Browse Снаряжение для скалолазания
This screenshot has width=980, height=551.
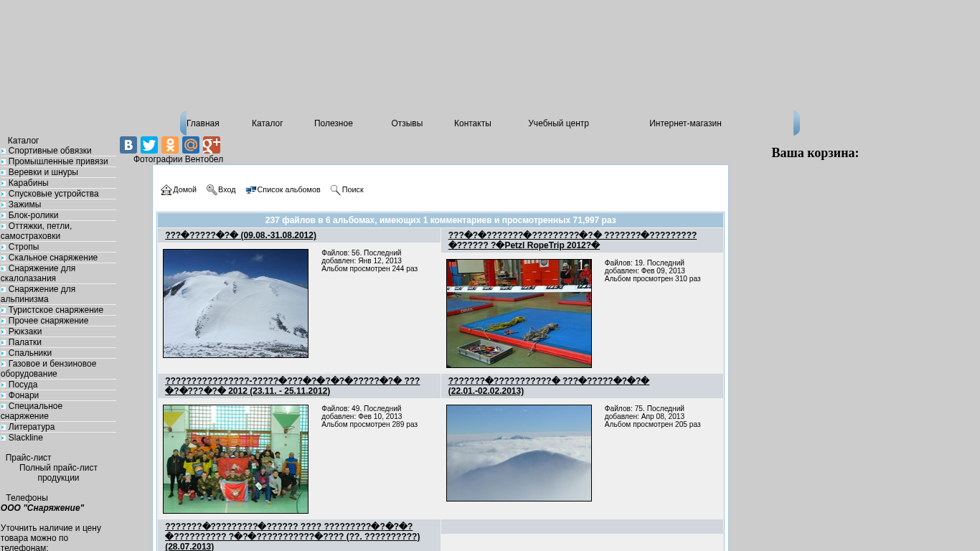pyautogui.click(x=38, y=273)
